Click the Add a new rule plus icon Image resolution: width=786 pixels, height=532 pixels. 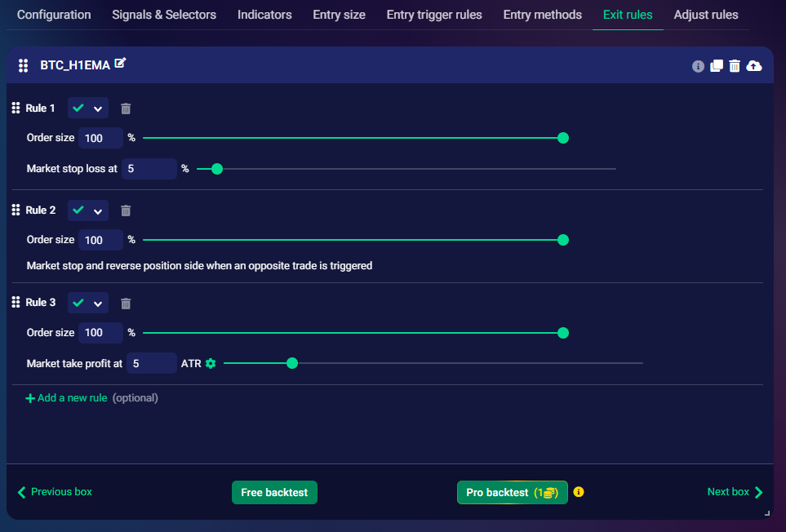click(x=30, y=398)
